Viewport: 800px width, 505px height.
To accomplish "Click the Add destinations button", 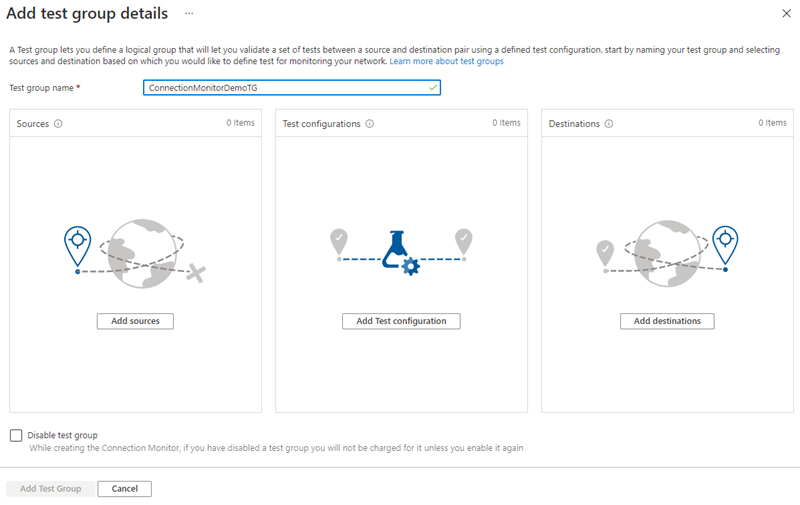I will pyautogui.click(x=667, y=321).
